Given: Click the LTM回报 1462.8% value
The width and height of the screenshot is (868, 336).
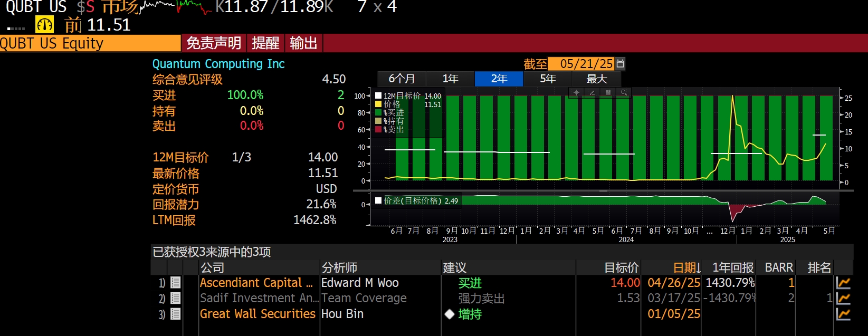Looking at the screenshot, I should (315, 220).
